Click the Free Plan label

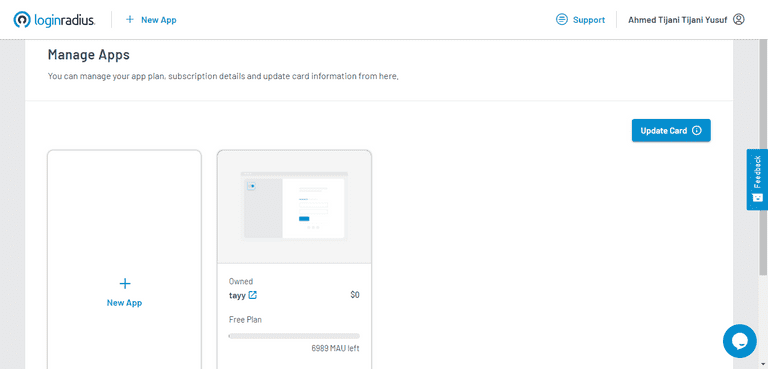pyautogui.click(x=245, y=320)
